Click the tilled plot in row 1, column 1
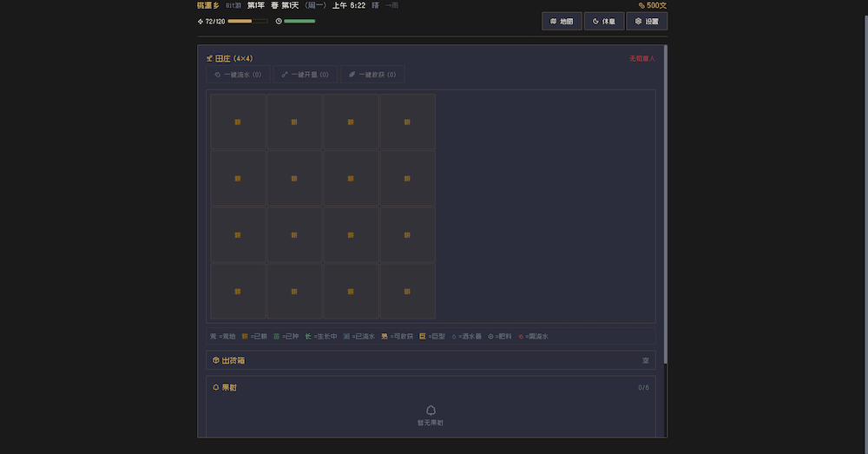868x454 pixels. coord(238,122)
